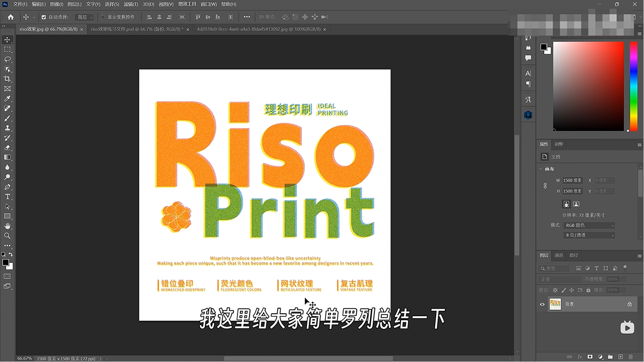Select the Horizontal Type tool
Image resolution: width=644 pixels, height=362 pixels.
(8, 197)
